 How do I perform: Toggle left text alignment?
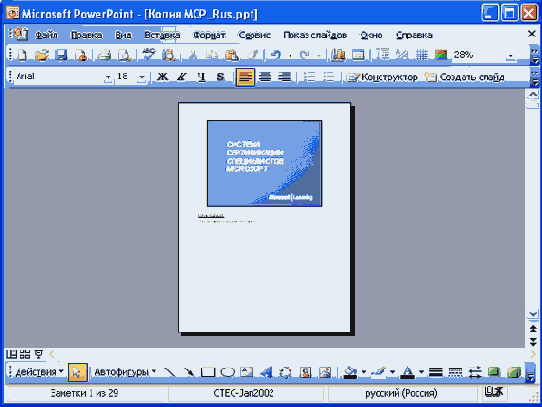point(245,77)
